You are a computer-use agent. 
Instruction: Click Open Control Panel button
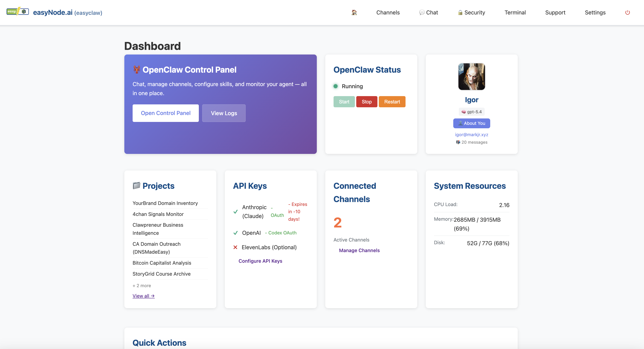166,113
